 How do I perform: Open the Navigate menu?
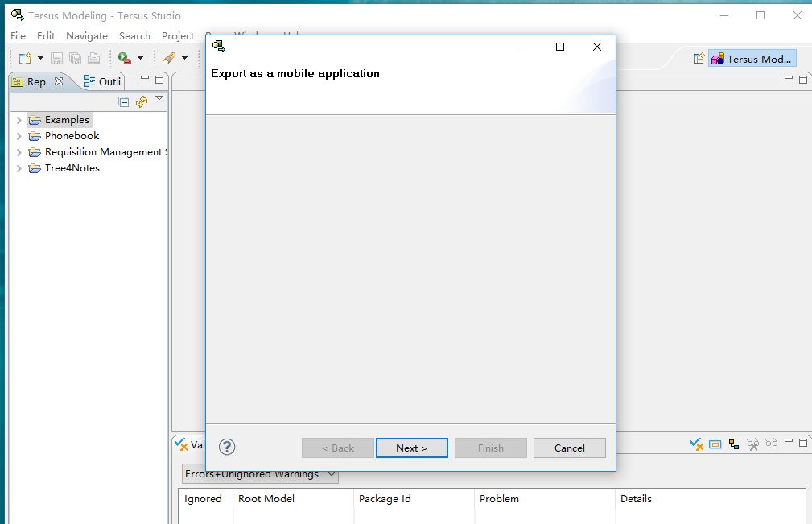point(86,35)
